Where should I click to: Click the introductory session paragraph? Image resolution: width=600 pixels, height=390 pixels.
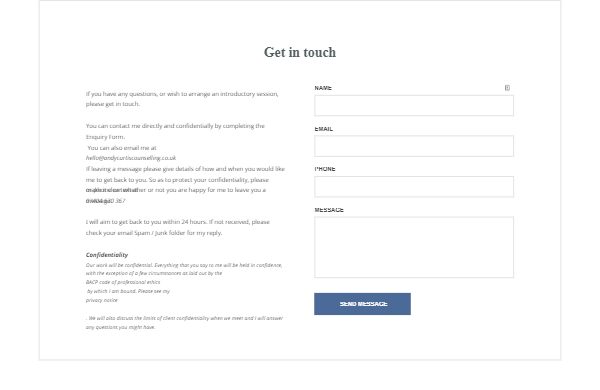click(182, 99)
